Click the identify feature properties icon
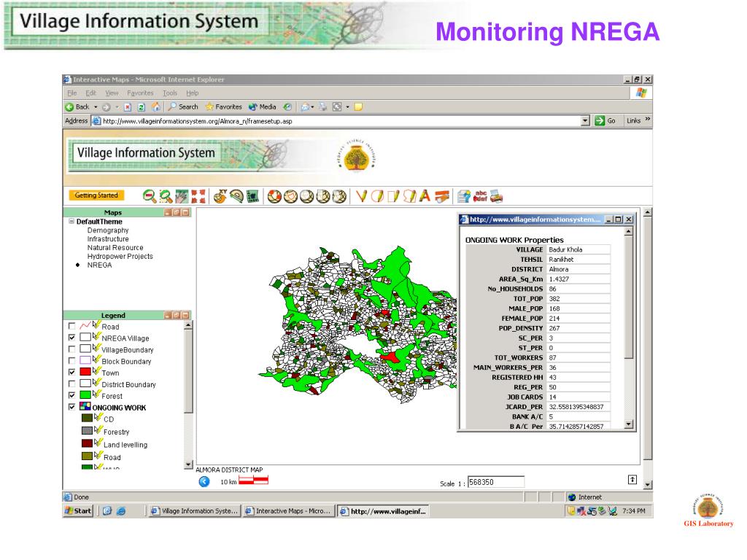 pos(464,196)
